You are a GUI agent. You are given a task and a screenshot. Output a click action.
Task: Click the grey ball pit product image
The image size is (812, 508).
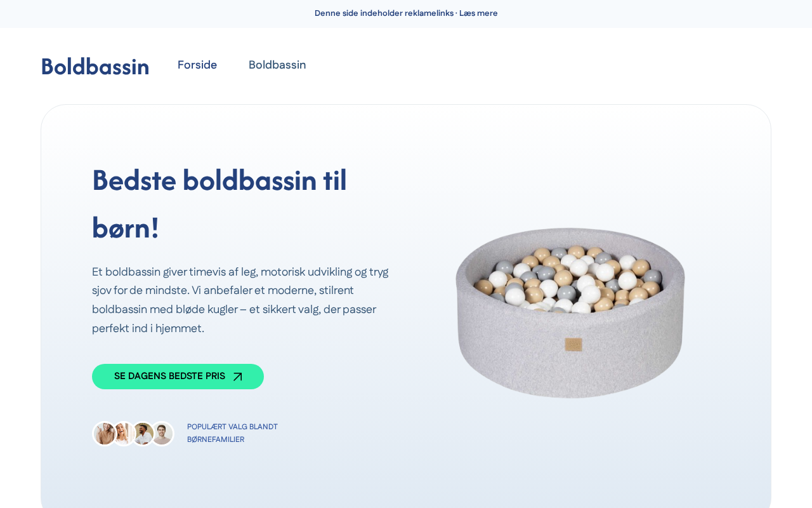point(570,313)
